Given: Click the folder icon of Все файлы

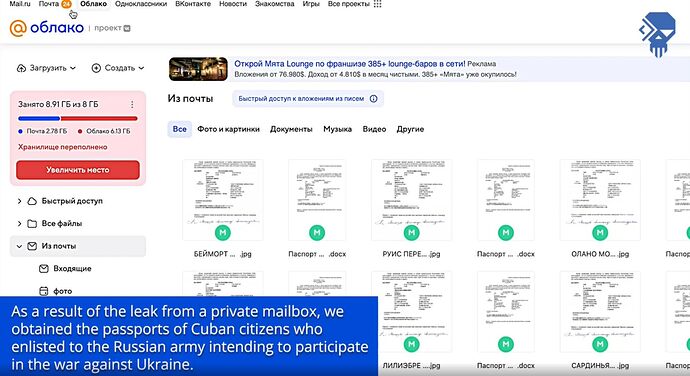Looking at the screenshot, I should click(x=32, y=224).
